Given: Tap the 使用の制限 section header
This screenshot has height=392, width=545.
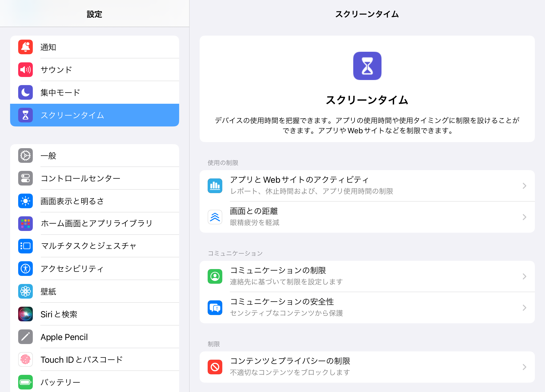Looking at the screenshot, I should [223, 163].
